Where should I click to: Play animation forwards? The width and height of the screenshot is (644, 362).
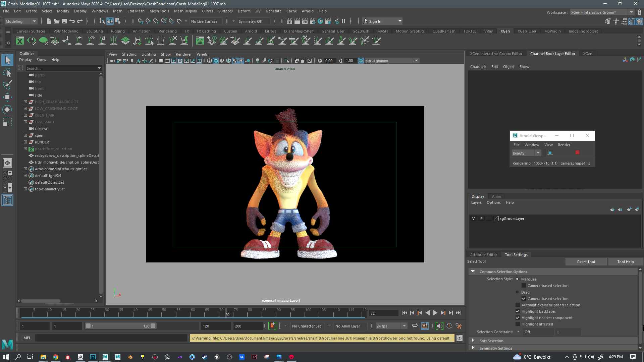click(x=435, y=313)
